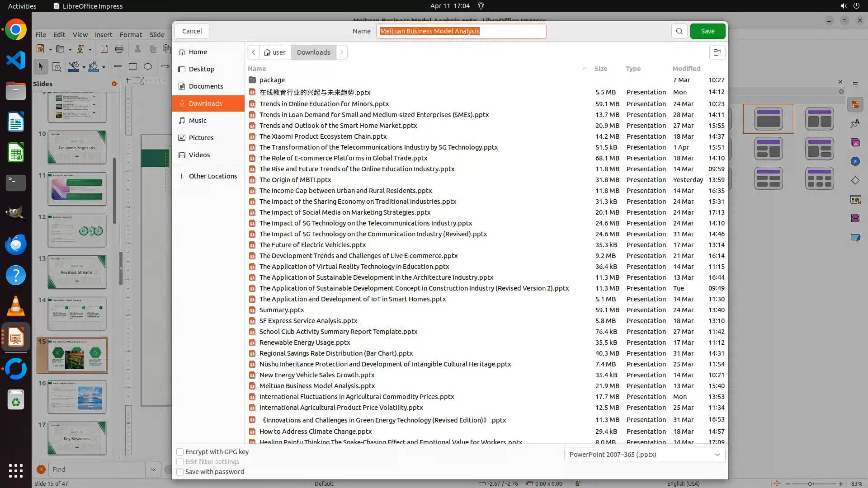Open VLC media player from dock

[x=16, y=306]
